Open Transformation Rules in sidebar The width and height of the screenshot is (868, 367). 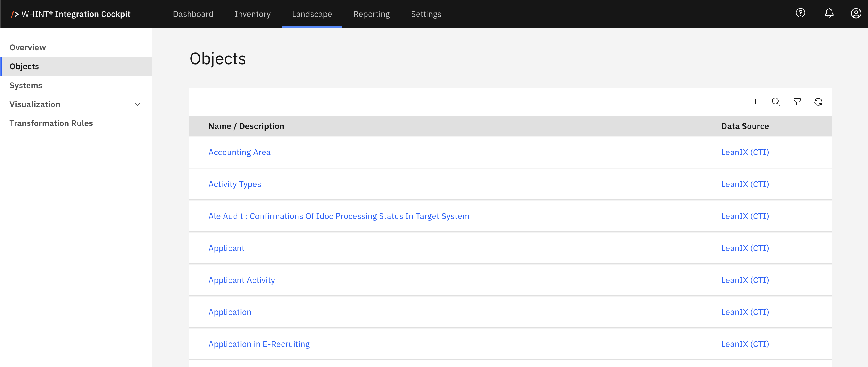[x=51, y=123]
